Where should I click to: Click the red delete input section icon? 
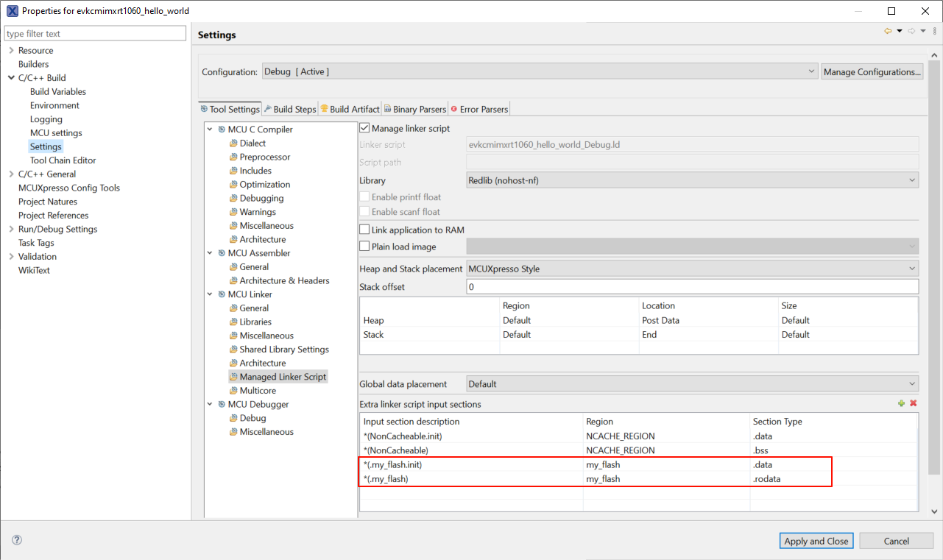tap(914, 404)
